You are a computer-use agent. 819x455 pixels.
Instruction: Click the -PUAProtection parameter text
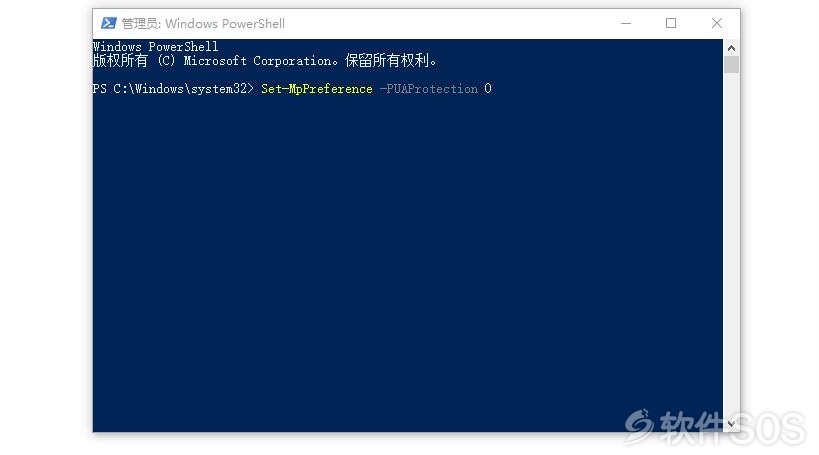(x=428, y=89)
